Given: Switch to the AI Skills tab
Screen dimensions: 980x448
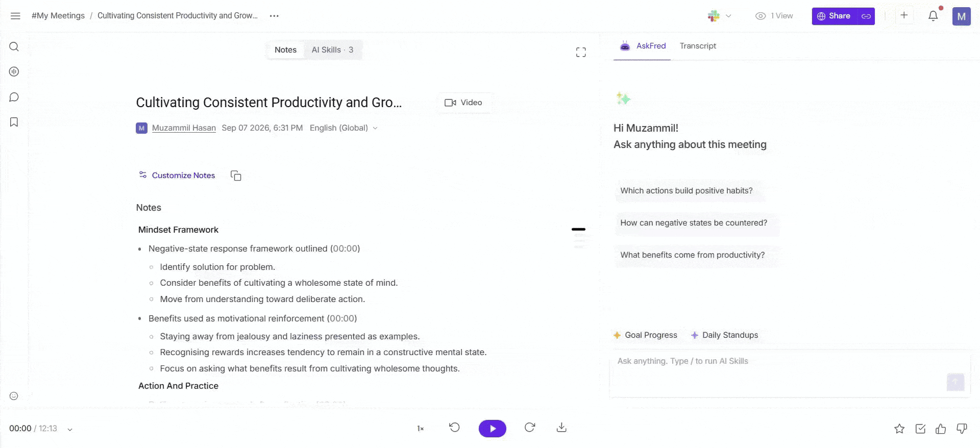Looking at the screenshot, I should coord(333,50).
